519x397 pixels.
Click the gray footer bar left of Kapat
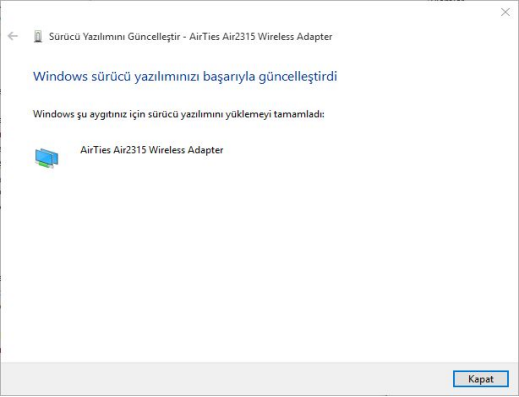click(227, 379)
